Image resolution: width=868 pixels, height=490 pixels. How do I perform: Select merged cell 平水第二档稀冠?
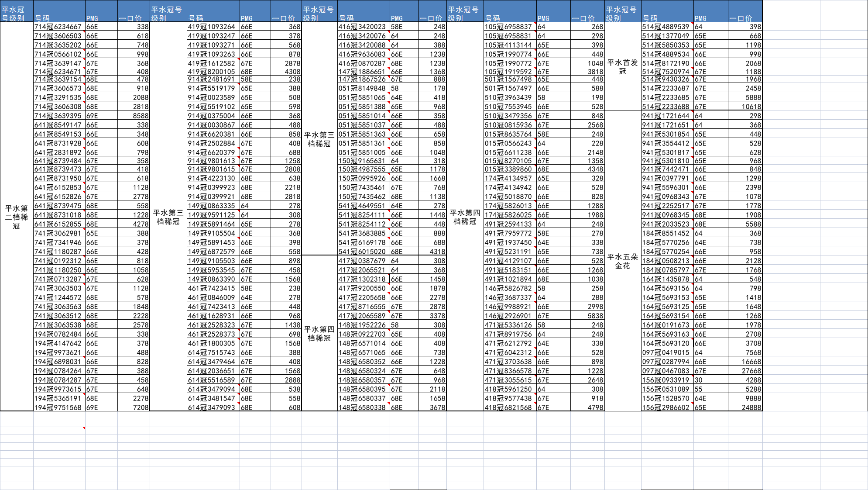(x=17, y=217)
